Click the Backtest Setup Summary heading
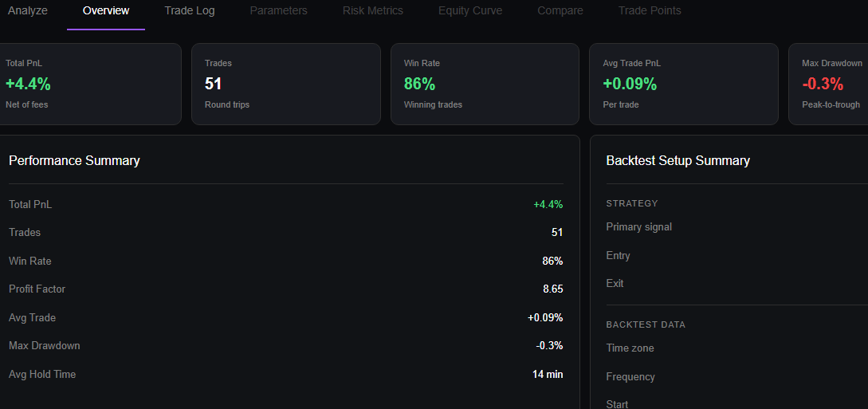Viewport: 868px width, 409px height. point(678,160)
